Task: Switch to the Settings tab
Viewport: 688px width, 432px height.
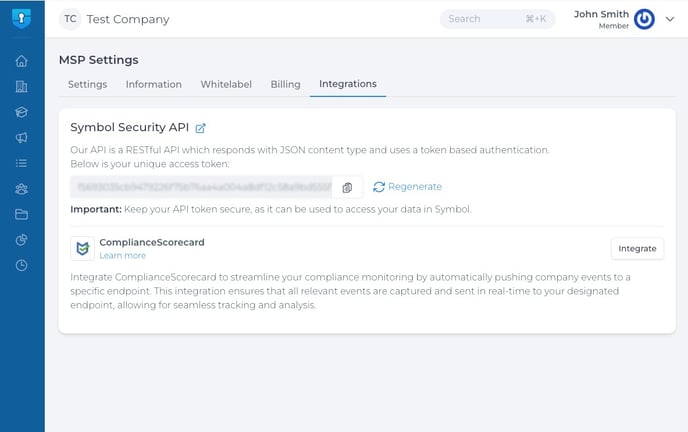Action: click(x=87, y=85)
